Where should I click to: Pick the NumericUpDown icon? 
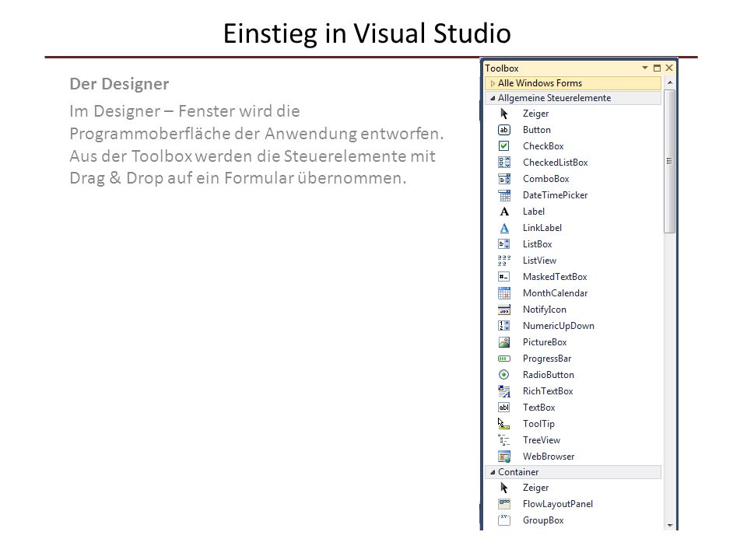coord(503,326)
